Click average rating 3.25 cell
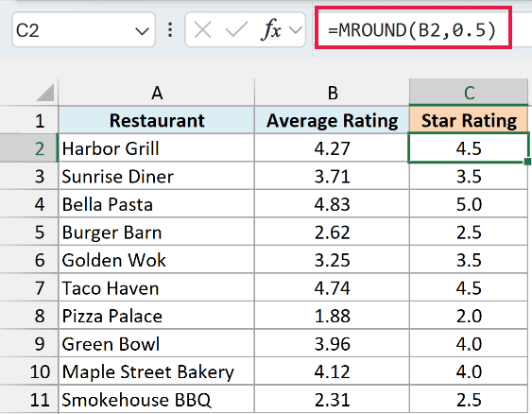Screen dimensions: 532x414 pos(332,260)
